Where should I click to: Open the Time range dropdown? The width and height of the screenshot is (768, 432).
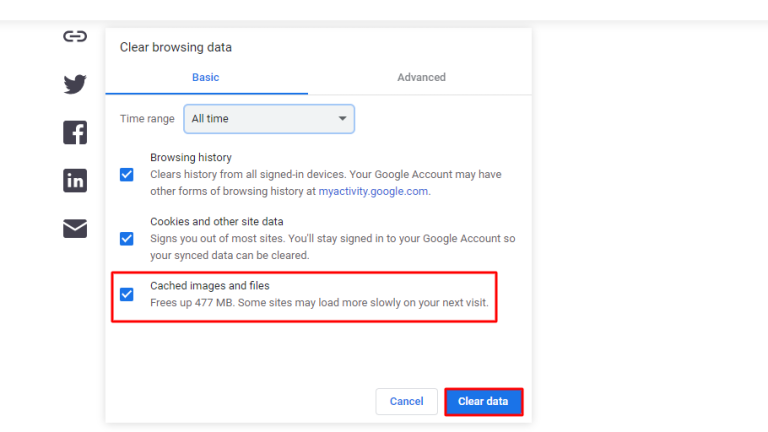pyautogui.click(x=269, y=119)
